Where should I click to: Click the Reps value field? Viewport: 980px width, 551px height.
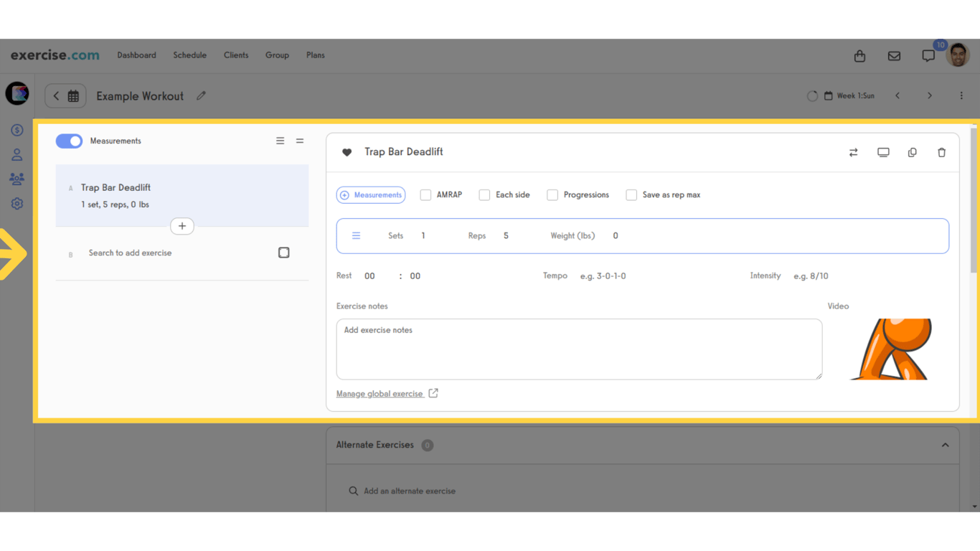(506, 235)
